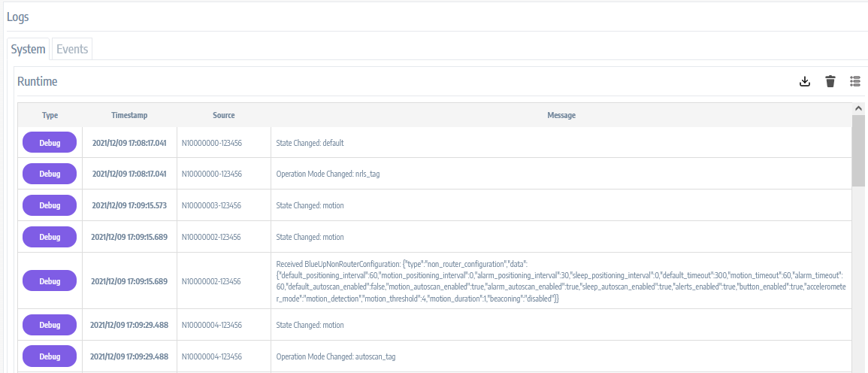Switch to the Events tab
Image resolution: width=868 pixels, height=373 pixels.
click(x=72, y=49)
